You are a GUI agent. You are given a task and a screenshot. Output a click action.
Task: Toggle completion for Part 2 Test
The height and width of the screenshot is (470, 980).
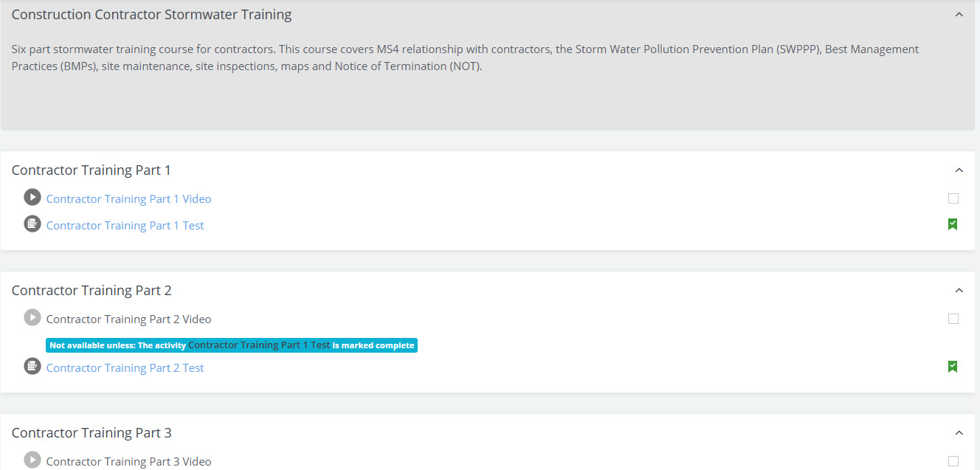click(953, 367)
